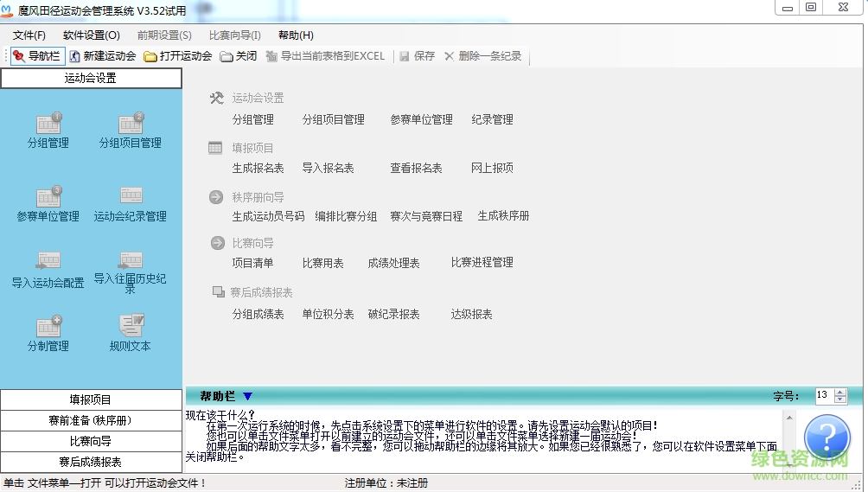Close the application window

[843, 7]
